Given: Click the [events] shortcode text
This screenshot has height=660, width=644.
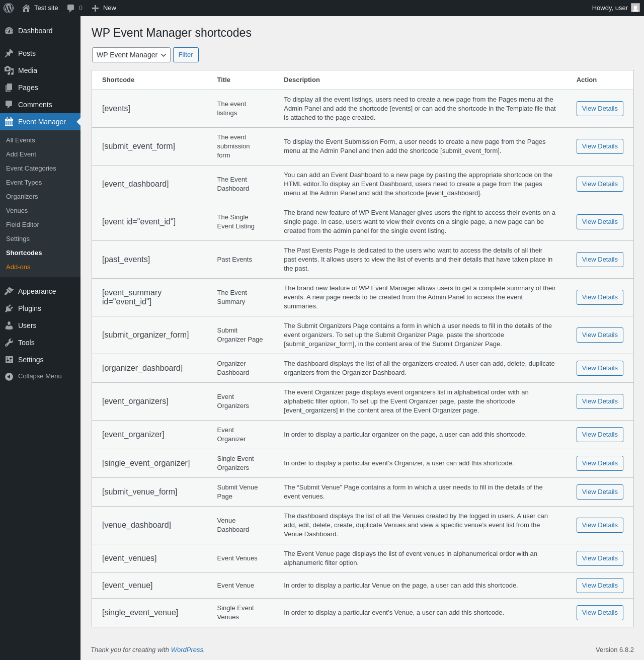Looking at the screenshot, I should click(x=116, y=109).
